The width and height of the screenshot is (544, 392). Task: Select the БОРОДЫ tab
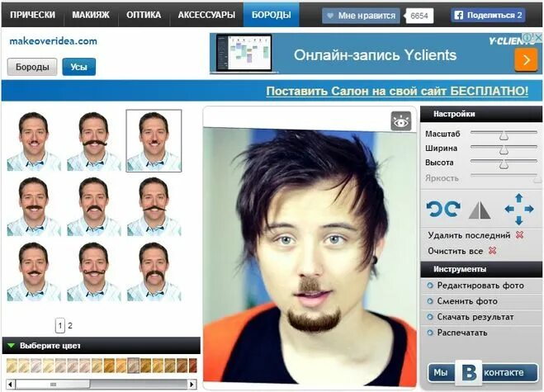(272, 15)
